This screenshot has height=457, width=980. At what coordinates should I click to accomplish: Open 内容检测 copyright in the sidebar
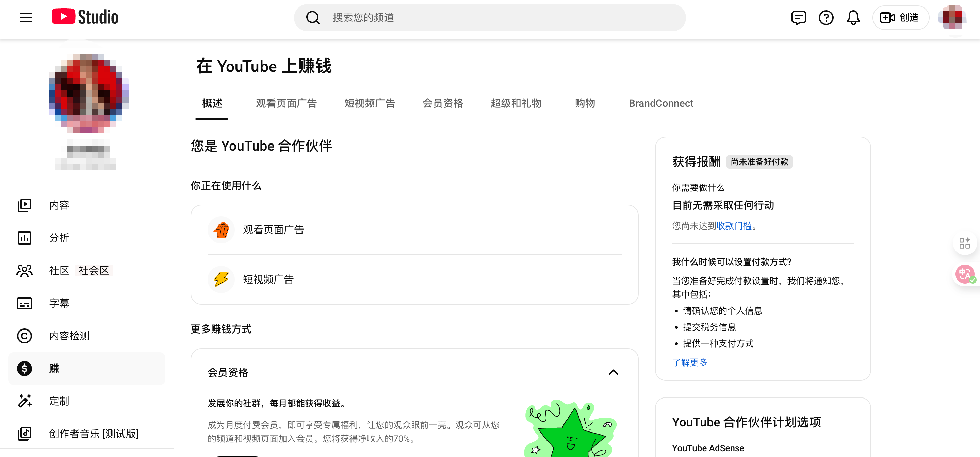click(x=69, y=336)
